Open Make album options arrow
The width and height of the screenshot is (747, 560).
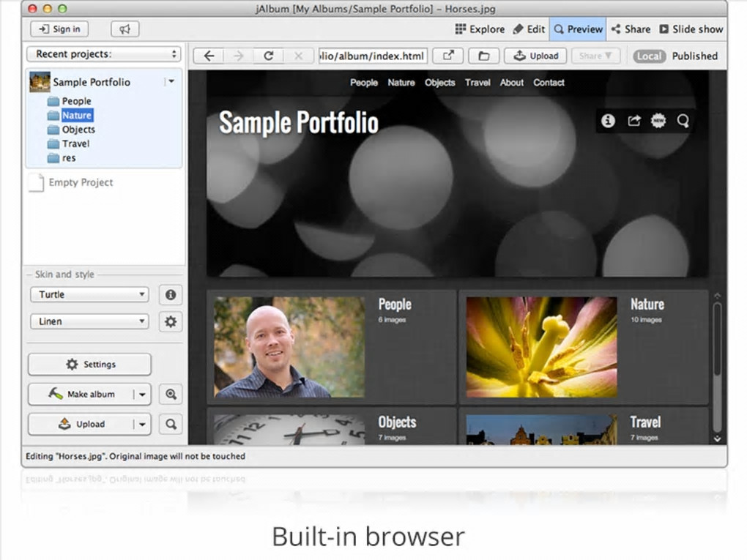tap(142, 395)
